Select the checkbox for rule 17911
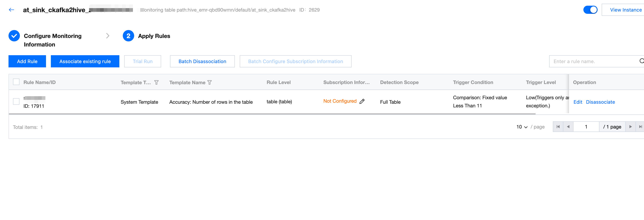The width and height of the screenshot is (644, 220). 16,101
